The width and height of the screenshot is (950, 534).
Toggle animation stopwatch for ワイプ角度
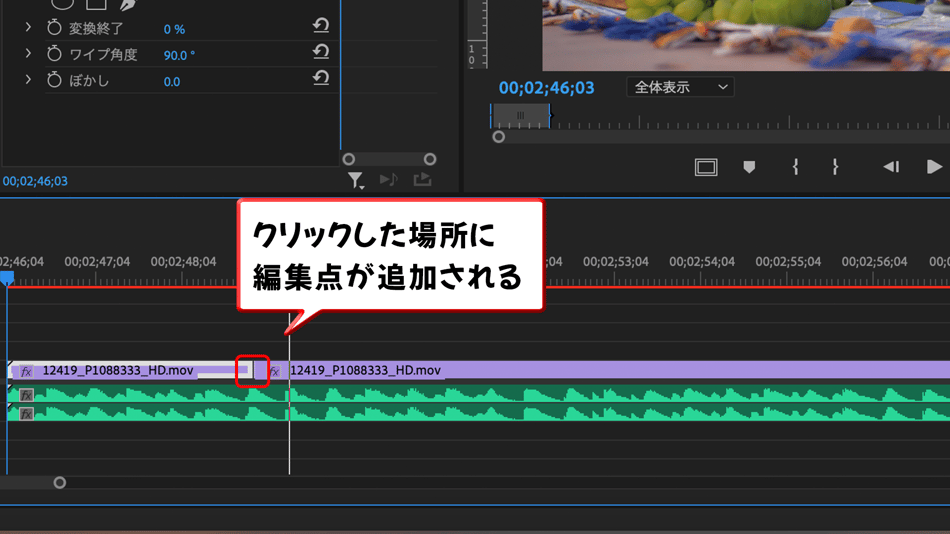click(54, 54)
